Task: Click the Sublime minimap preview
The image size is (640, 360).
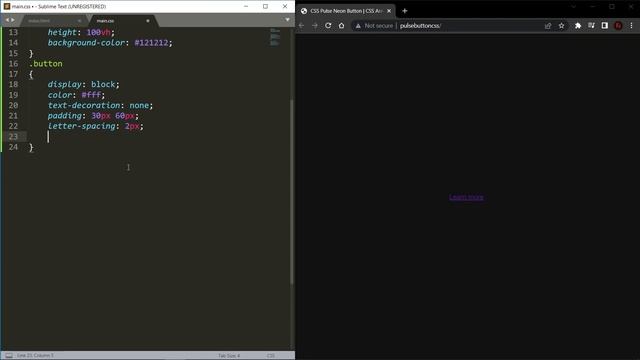Action: click(x=275, y=37)
